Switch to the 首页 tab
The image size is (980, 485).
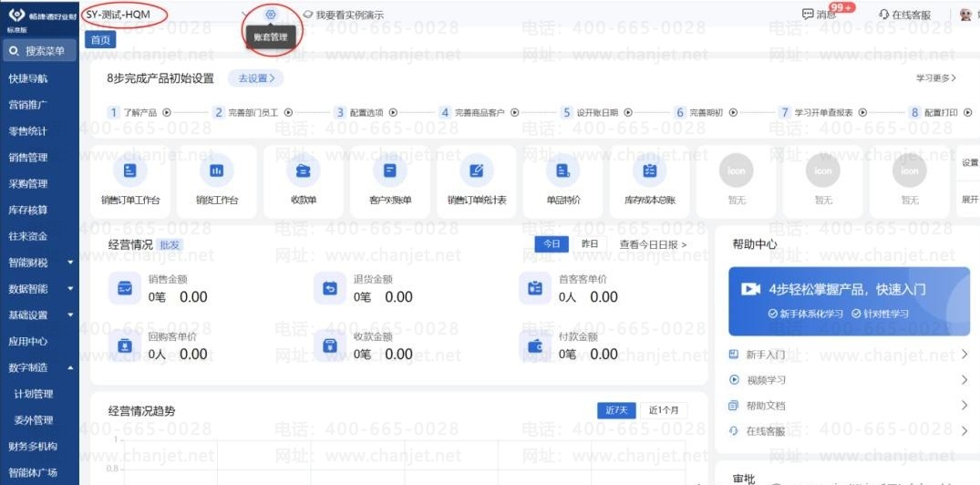pyautogui.click(x=100, y=40)
